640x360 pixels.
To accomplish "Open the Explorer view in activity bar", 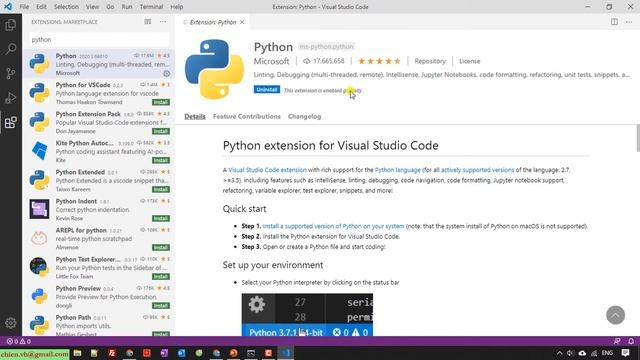I will pyautogui.click(x=11, y=25).
